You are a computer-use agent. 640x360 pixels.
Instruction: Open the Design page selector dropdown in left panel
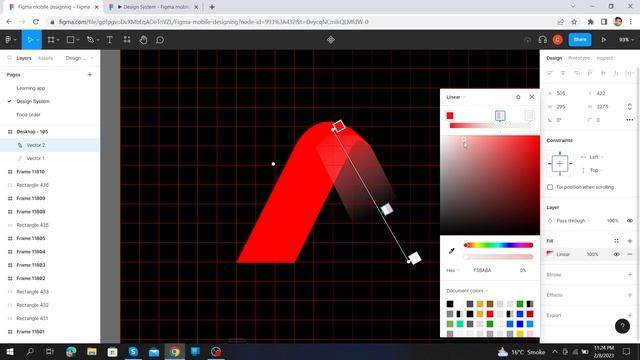click(x=79, y=58)
